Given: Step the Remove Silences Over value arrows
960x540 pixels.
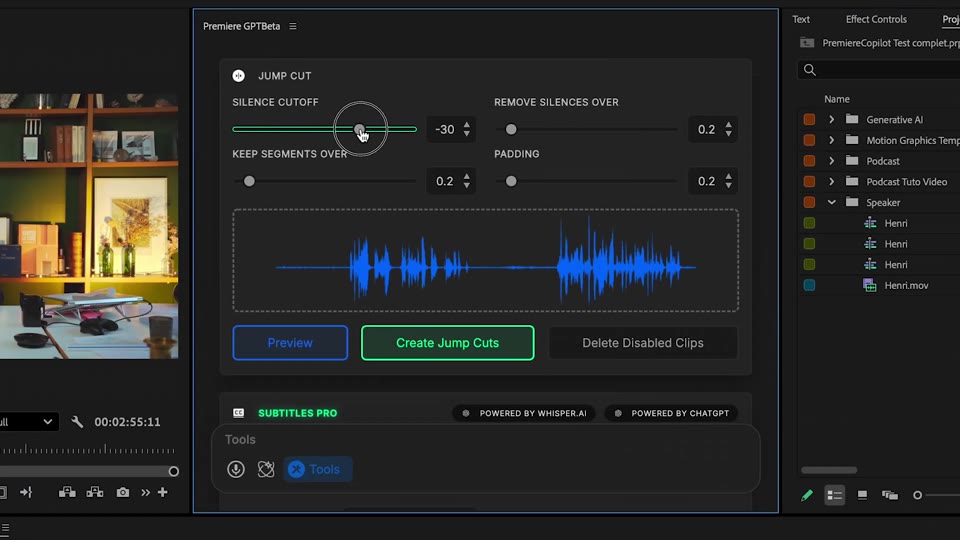Looking at the screenshot, I should click(729, 129).
